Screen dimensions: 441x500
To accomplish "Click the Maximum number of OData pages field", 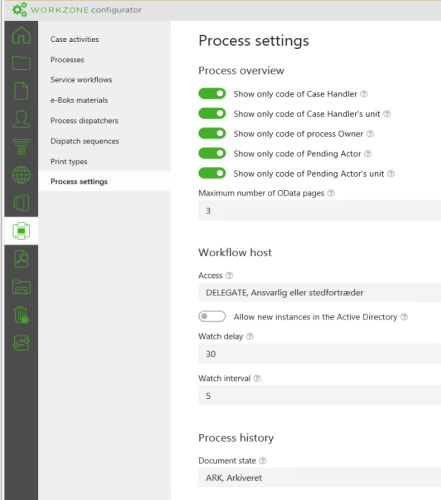I will 319,210.
